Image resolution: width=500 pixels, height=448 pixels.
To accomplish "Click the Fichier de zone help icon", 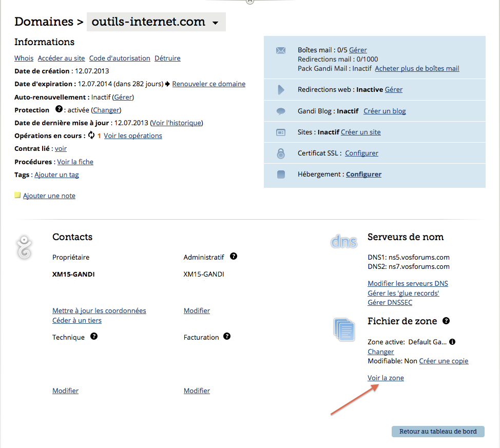I will (x=446, y=321).
